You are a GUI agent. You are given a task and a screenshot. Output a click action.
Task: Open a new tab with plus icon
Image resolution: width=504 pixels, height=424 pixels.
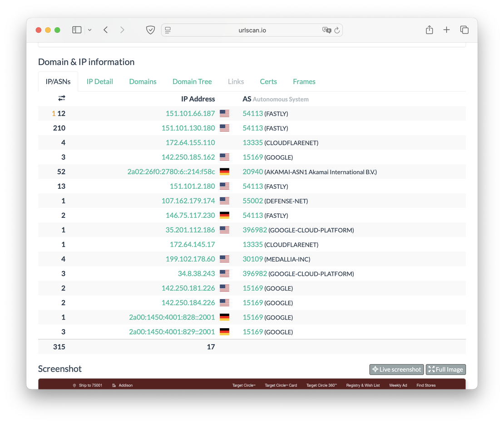[446, 30]
